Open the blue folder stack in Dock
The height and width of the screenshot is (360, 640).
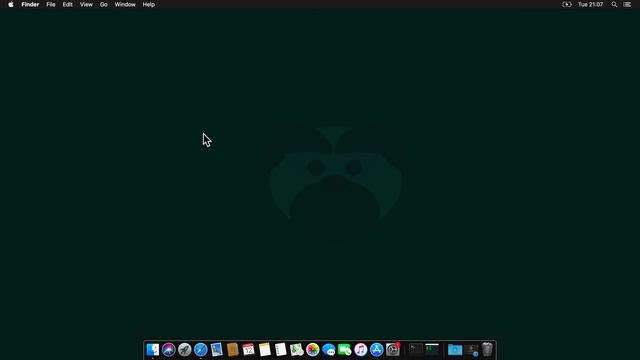[x=455, y=350]
